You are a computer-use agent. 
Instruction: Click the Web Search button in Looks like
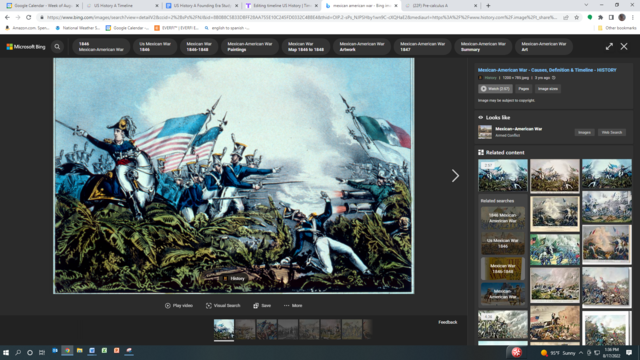coord(611,132)
